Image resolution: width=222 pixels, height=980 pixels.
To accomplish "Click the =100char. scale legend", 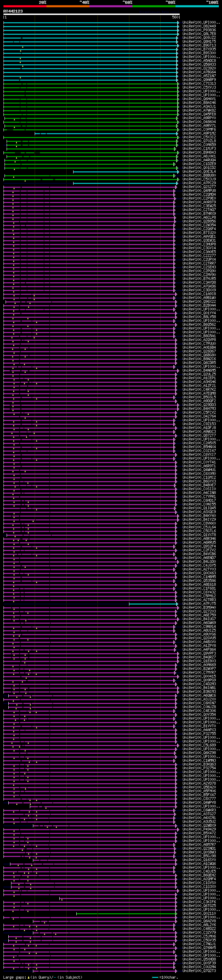I will tap(165, 977).
